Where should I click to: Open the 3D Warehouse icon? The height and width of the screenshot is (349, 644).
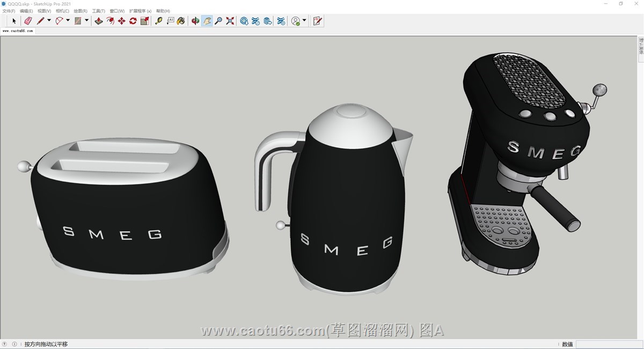[x=244, y=21]
